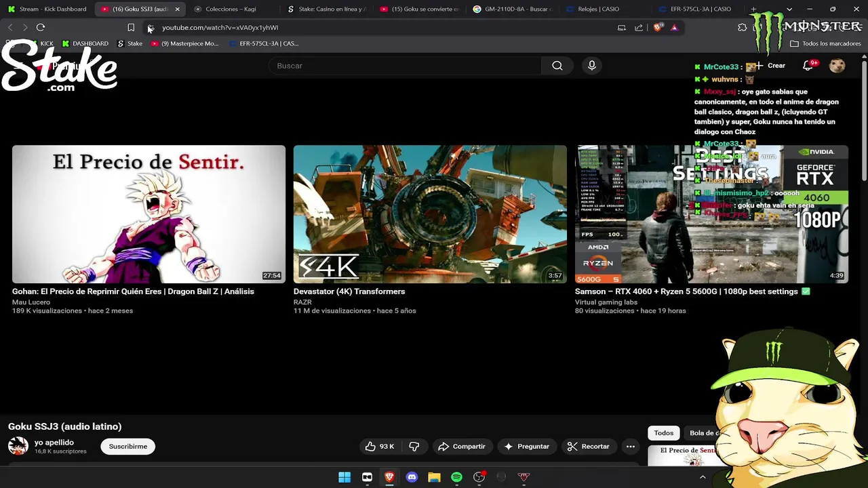Open the Mau Lucero channel name
The image size is (868, 488).
pyautogui.click(x=31, y=302)
